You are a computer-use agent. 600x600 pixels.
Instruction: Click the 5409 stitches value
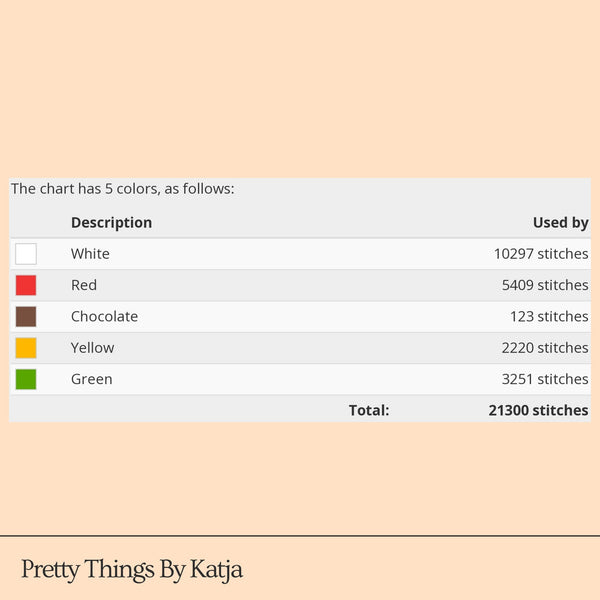pos(544,285)
